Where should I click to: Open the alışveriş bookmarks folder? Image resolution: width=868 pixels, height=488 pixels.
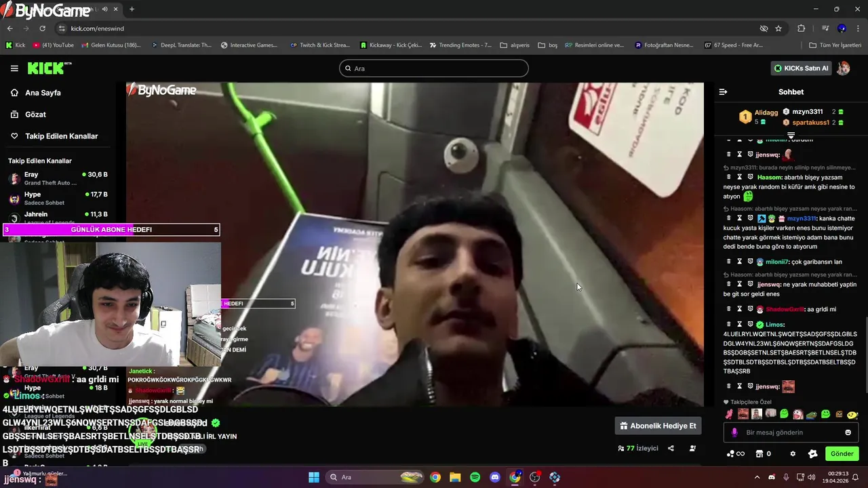[515, 45]
